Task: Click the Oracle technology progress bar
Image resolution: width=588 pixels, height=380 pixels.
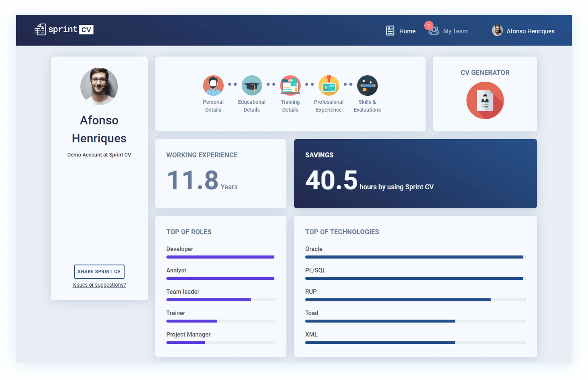Action: 415,257
